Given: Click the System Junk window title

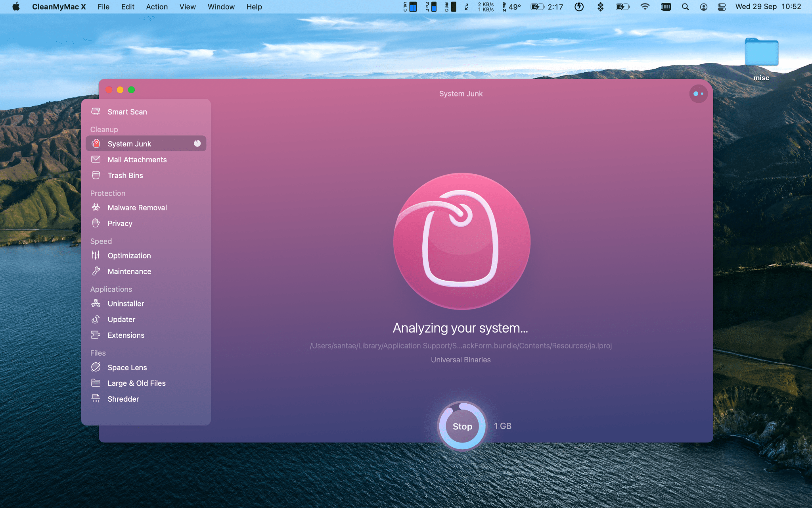Looking at the screenshot, I should click(461, 94).
